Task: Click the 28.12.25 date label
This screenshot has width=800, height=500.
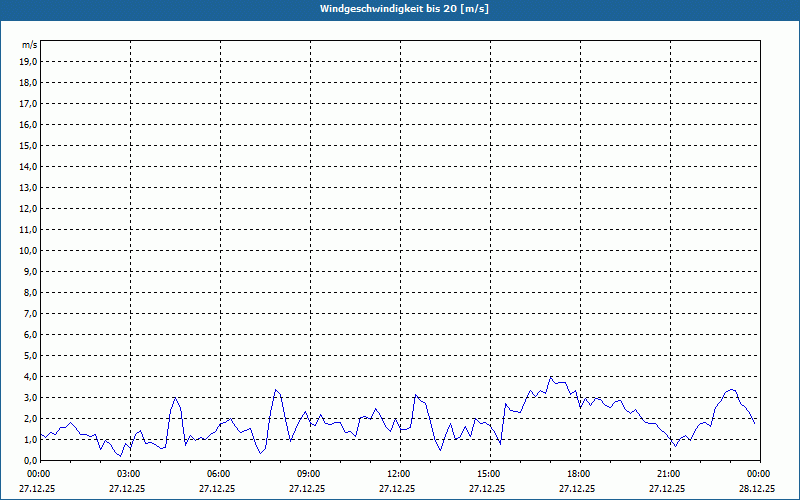Action: pyautogui.click(x=757, y=489)
